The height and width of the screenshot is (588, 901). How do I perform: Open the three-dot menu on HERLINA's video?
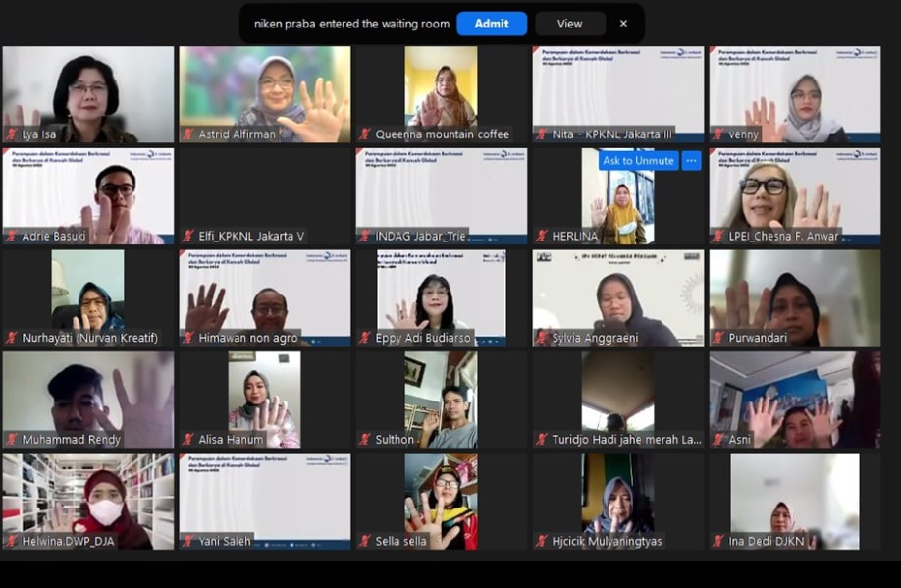[x=691, y=160]
